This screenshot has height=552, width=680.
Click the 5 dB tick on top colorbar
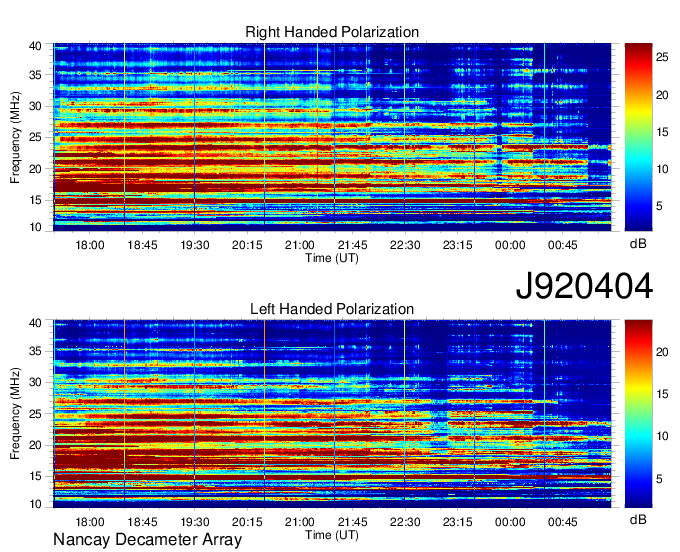click(x=660, y=206)
